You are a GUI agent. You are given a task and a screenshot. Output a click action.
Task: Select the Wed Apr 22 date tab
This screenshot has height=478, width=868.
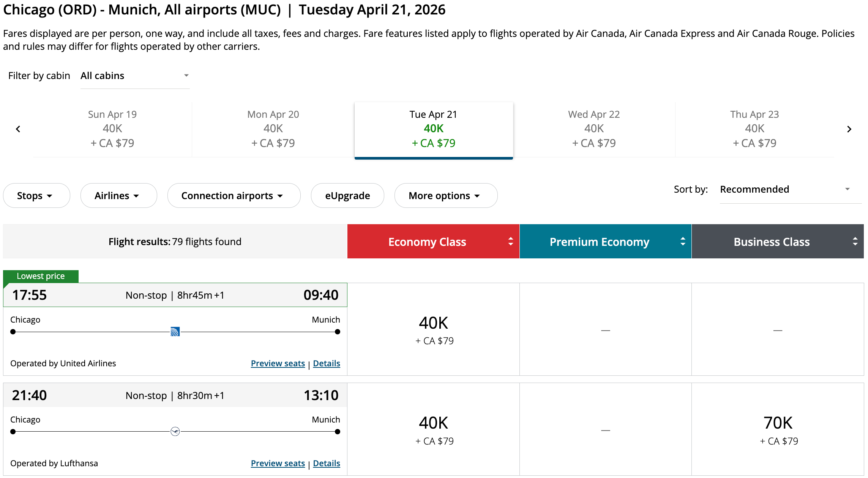[x=594, y=129]
